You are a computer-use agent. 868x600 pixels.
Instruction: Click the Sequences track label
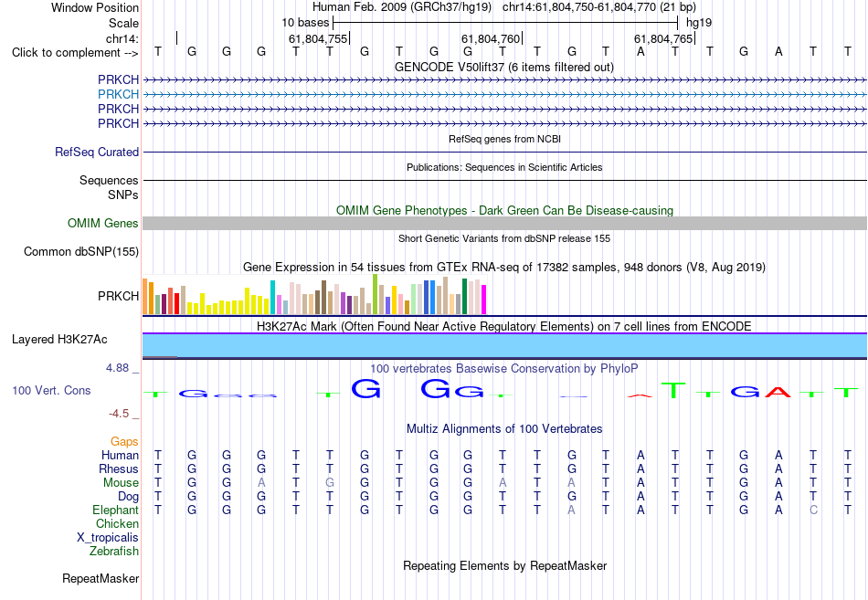click(109, 181)
